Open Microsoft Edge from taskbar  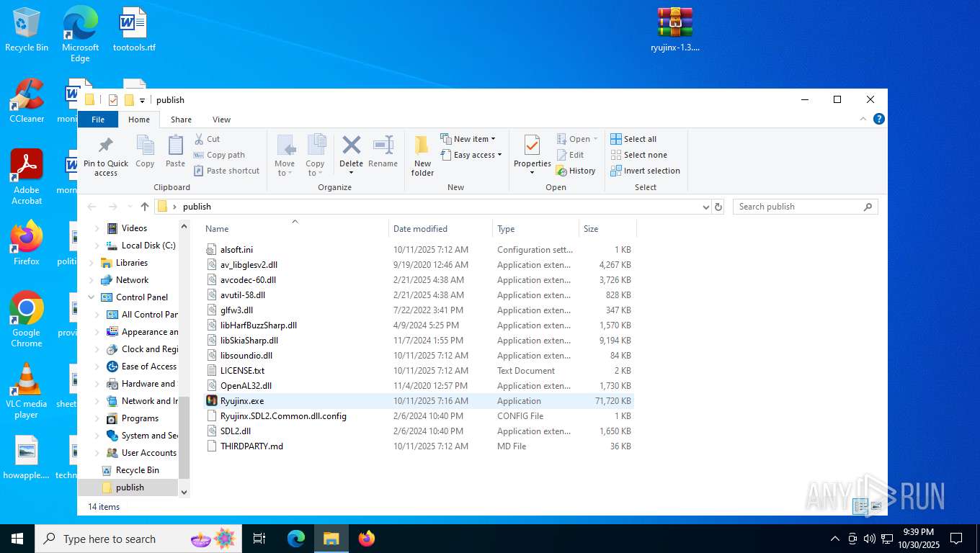point(296,539)
